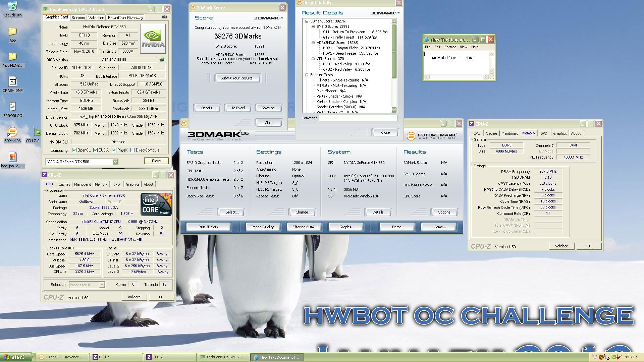Toggle the PhysX checkbox
The width and height of the screenshot is (644, 362).
tap(114, 150)
